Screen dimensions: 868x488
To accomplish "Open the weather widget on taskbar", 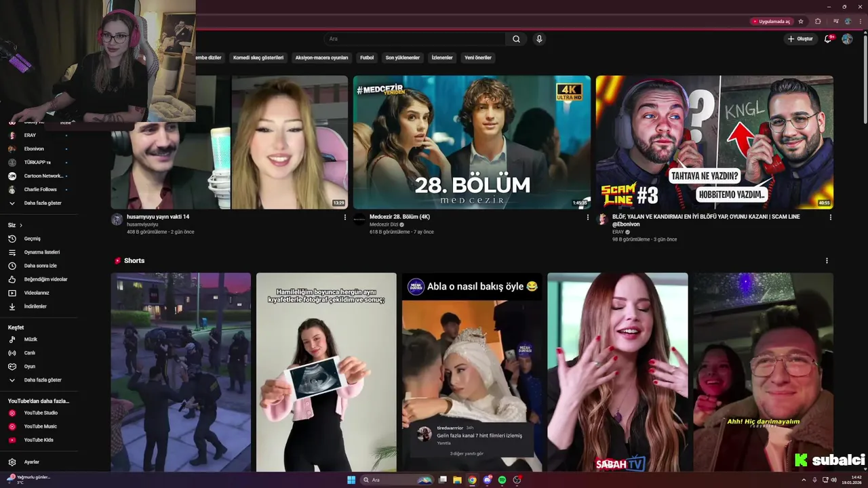I will [x=28, y=479].
